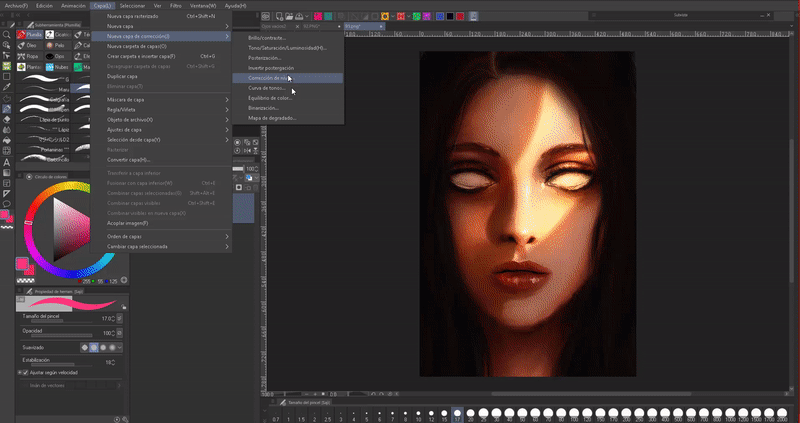Image resolution: width=800 pixels, height=423 pixels.
Task: Select the Text tool in toolbar
Action: (6, 161)
